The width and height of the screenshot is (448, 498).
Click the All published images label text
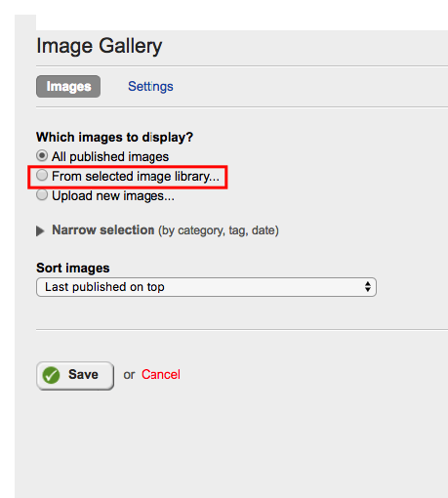tap(110, 157)
